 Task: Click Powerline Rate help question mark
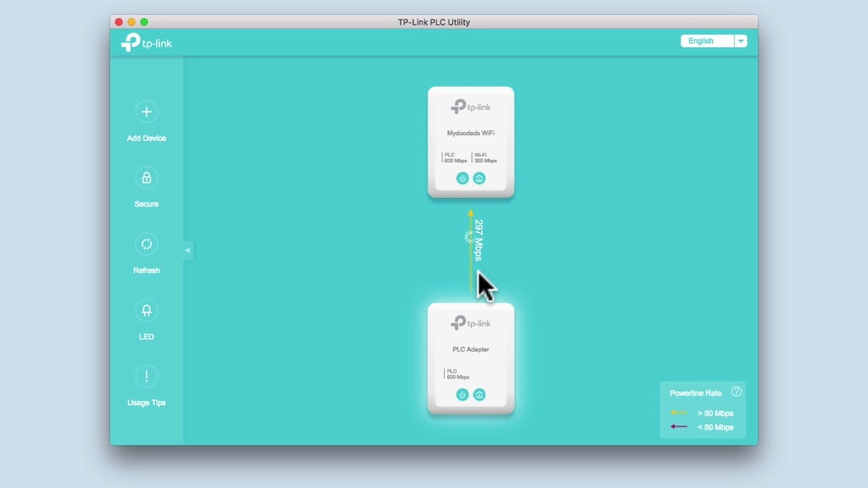(736, 392)
